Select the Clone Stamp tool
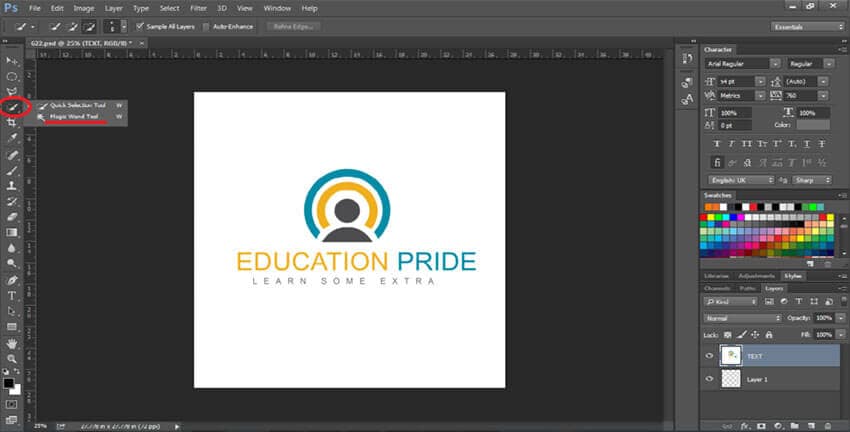 (x=11, y=186)
